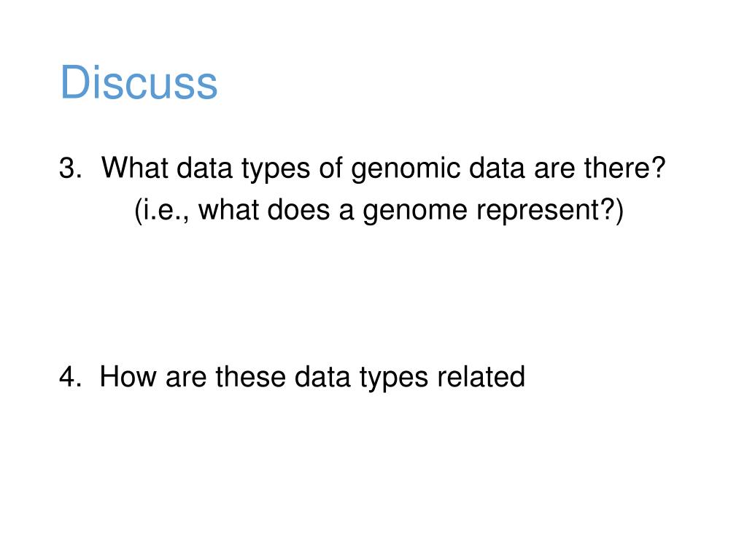
Task: Click the word "does" in parenthetical line
Action: point(298,209)
